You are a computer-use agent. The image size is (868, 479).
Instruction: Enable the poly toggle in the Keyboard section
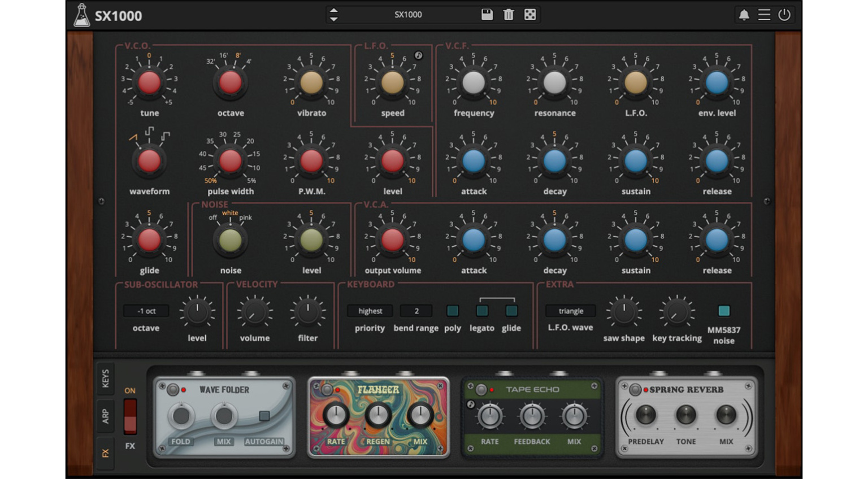[452, 311]
